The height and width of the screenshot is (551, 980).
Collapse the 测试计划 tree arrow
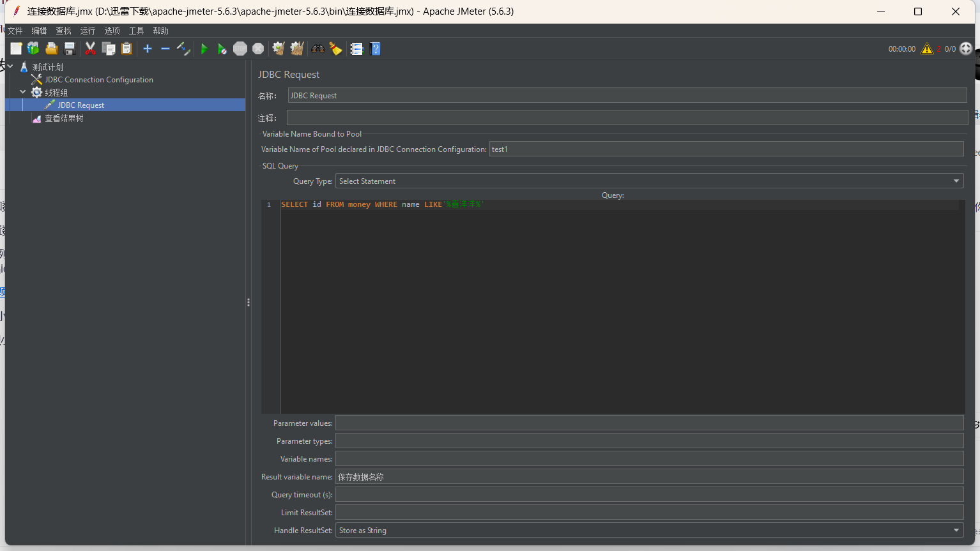coord(10,66)
